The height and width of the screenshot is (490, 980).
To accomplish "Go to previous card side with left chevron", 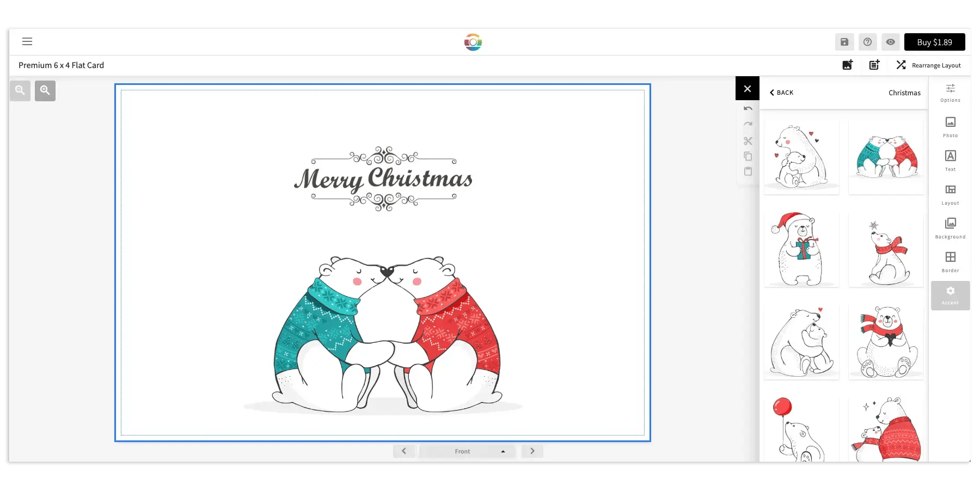I will click(404, 451).
